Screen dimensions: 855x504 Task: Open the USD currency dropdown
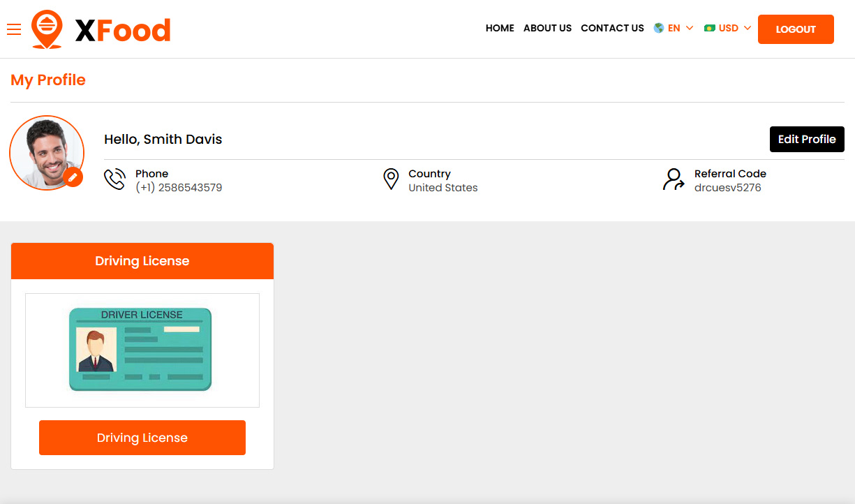coord(728,29)
